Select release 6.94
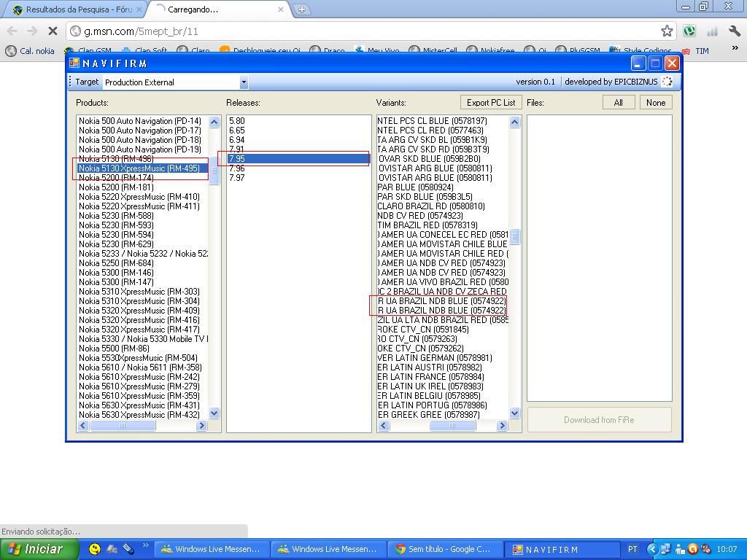The height and width of the screenshot is (560, 747). (x=298, y=140)
